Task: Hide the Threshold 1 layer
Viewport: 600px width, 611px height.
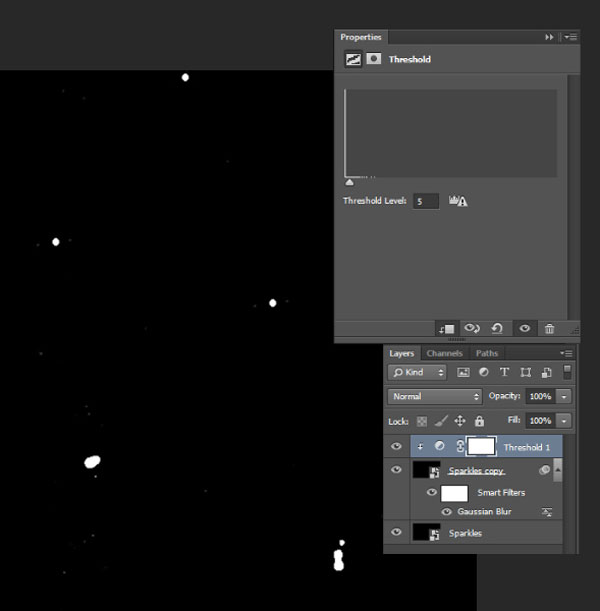Action: [x=396, y=446]
